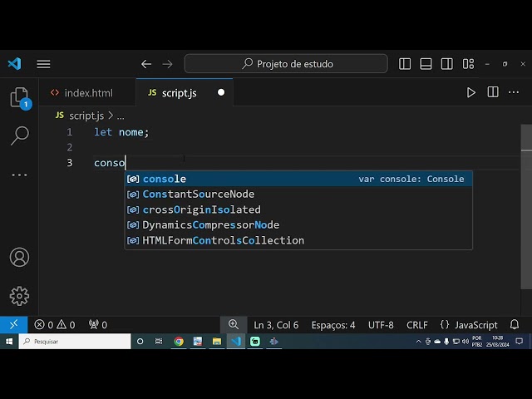Toggle the secondary side bar layout icon
Image resolution: width=532 pixels, height=399 pixels.
[447, 64]
